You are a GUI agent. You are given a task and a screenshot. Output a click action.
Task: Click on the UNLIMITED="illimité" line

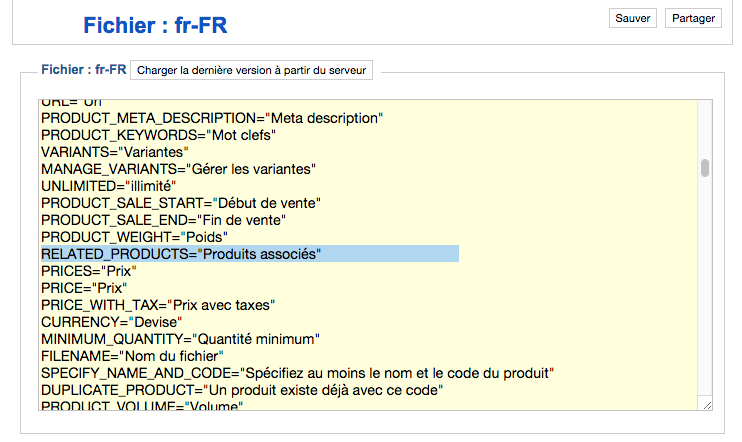coord(108,186)
